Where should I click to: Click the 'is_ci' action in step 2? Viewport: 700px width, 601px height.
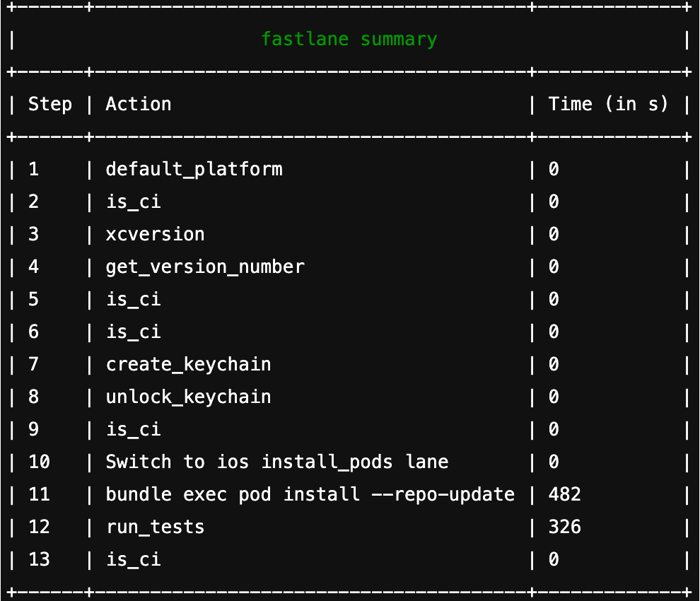pos(133,202)
